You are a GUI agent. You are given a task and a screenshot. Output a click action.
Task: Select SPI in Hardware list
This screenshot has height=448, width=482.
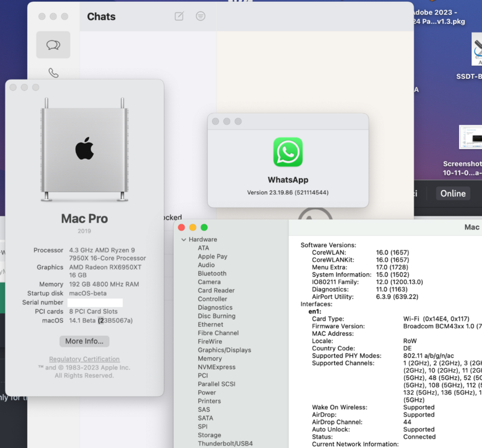coord(202,427)
